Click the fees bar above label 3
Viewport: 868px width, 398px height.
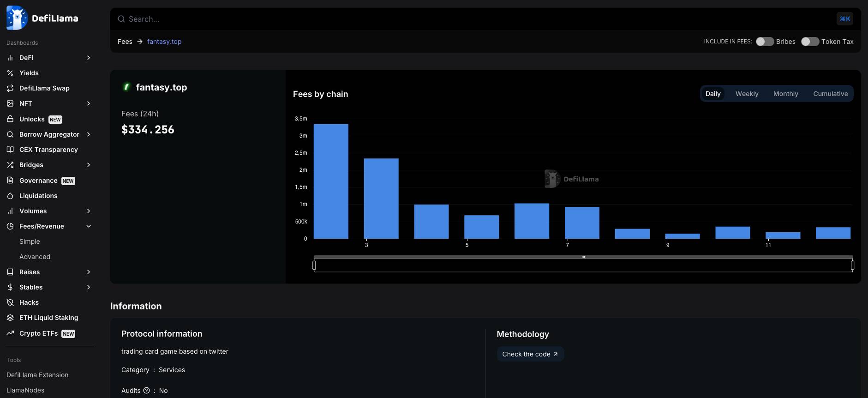click(381, 199)
